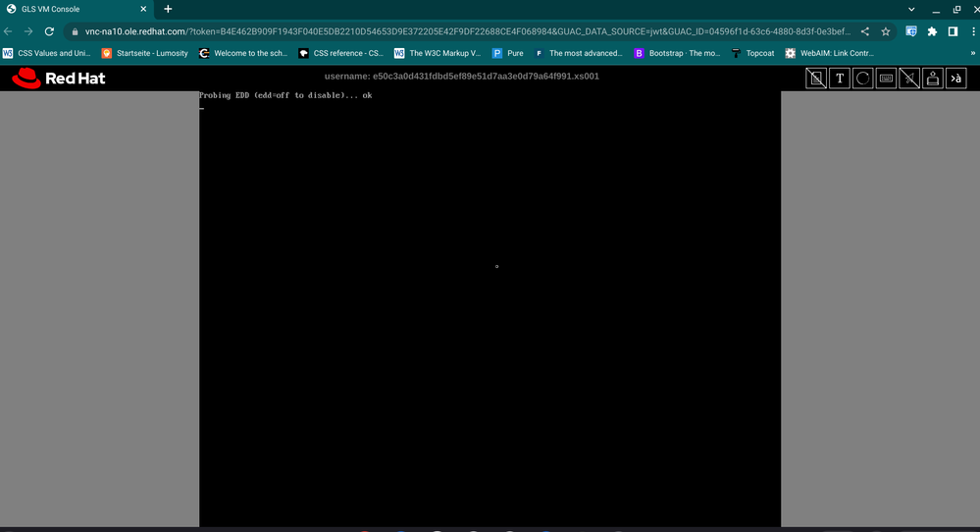The width and height of the screenshot is (980, 532).
Task: Open the special characters >à icon
Action: 955,79
